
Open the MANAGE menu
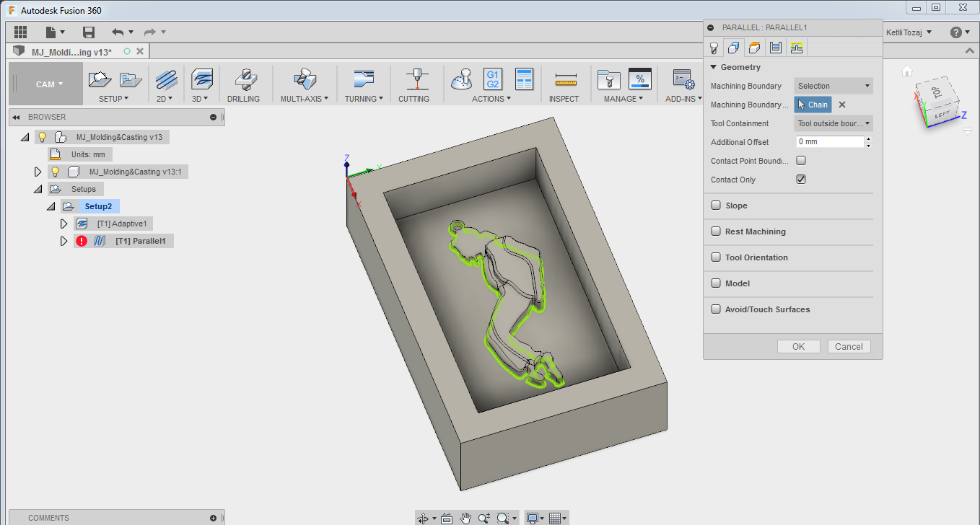(624, 99)
